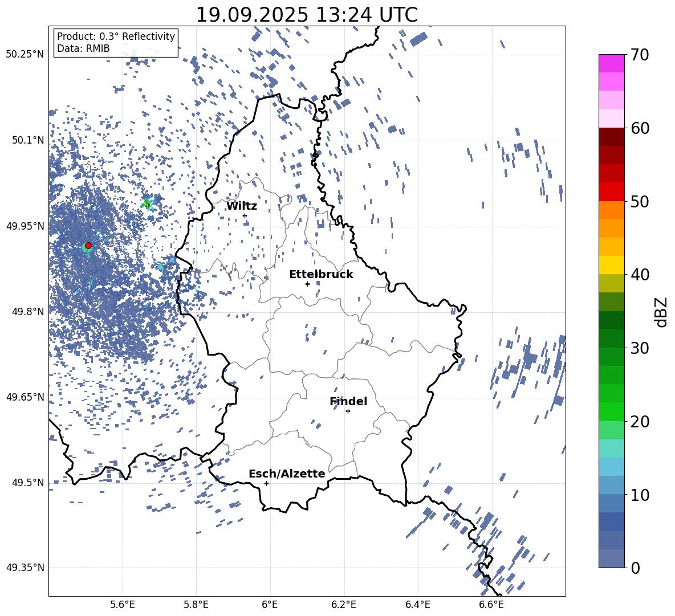Click the green-yellow echo northwest of Wiltz

148,204
